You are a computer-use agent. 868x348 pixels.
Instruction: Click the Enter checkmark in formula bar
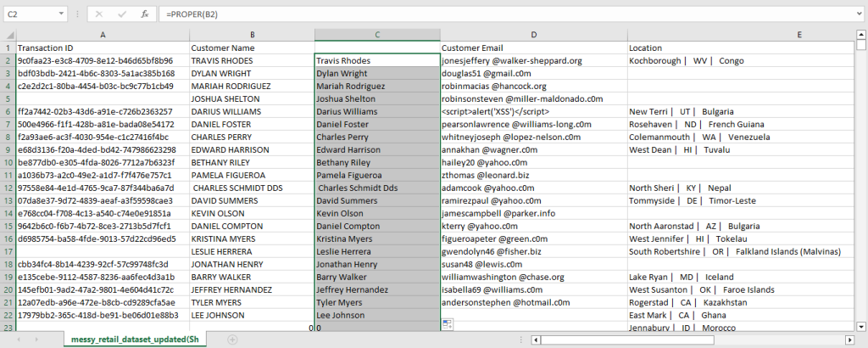122,14
